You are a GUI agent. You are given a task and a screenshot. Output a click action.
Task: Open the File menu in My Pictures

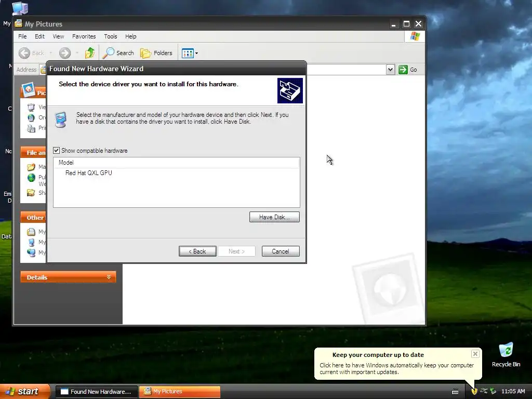tap(22, 36)
